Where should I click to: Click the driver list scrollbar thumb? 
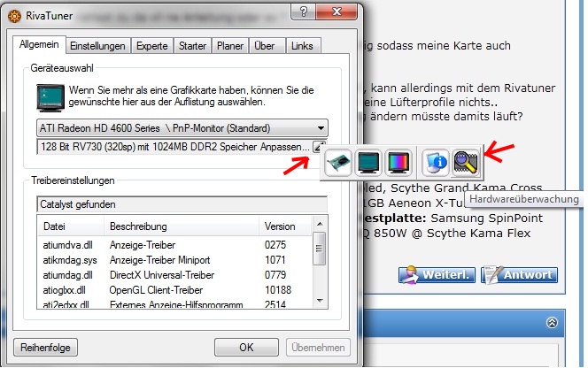[319, 249]
